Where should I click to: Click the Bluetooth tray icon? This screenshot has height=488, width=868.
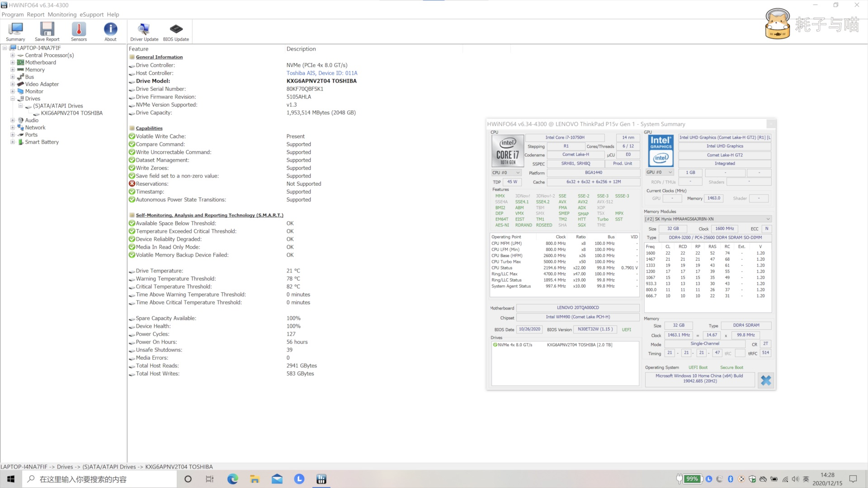730,479
